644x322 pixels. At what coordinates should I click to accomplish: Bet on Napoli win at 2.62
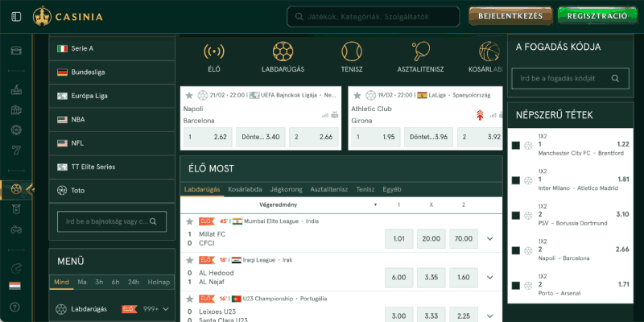[x=208, y=137]
